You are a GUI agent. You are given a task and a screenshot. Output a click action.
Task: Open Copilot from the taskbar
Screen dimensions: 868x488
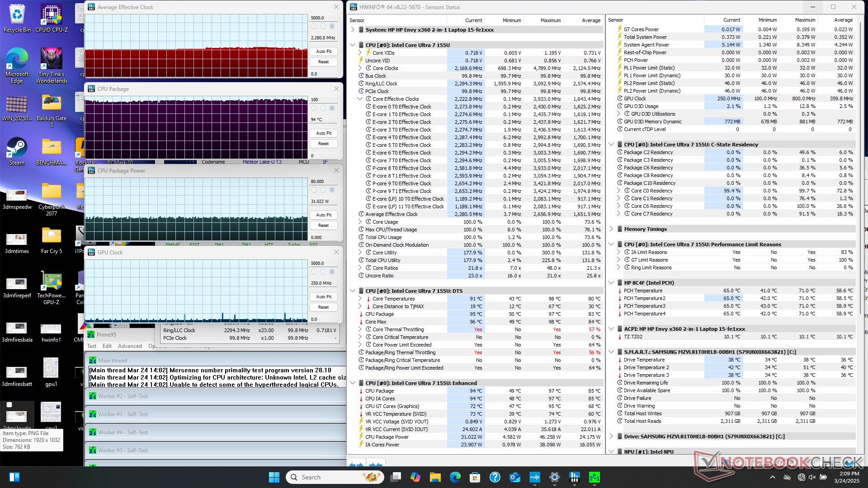415,477
